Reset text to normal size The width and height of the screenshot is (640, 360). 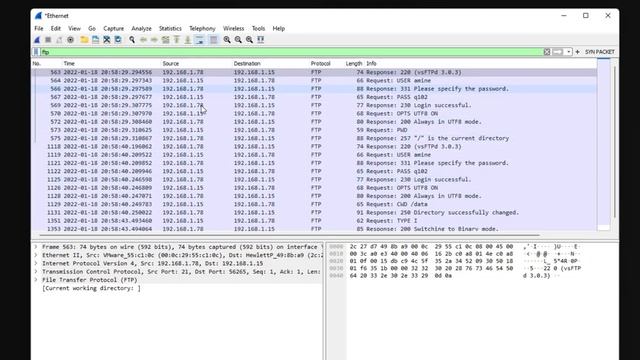coord(249,40)
